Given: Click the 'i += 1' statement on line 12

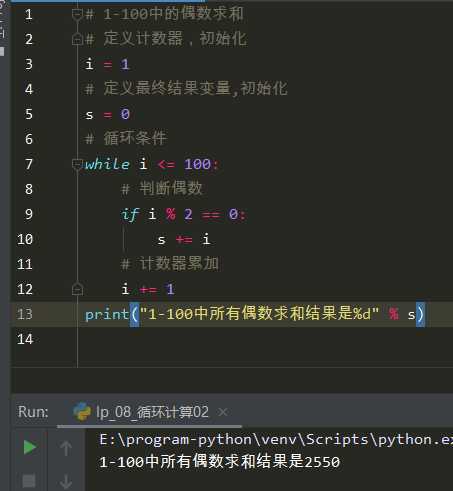Looking at the screenshot, I should 148,289.
